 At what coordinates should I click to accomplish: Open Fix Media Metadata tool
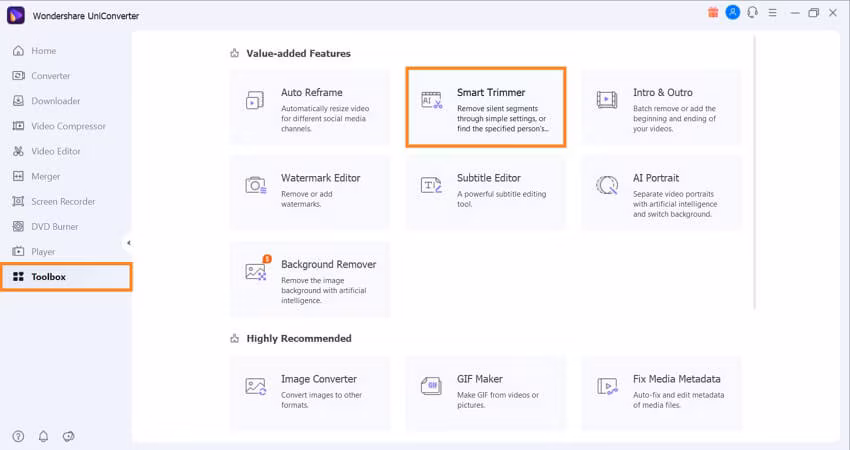pos(661,393)
